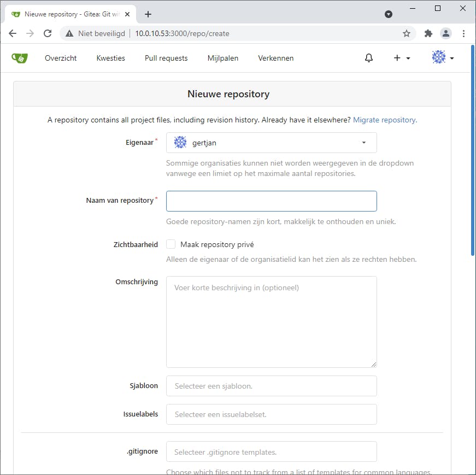Click the browser back arrow

pyautogui.click(x=13, y=33)
